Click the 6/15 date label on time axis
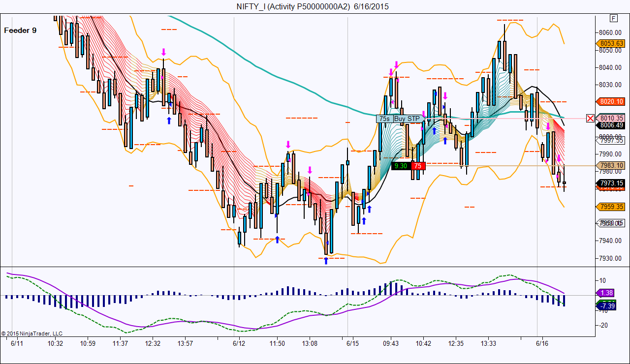 pos(352,343)
